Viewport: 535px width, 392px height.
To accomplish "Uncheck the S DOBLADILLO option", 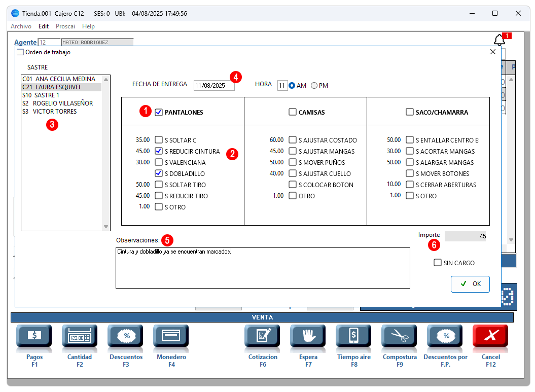I will (x=159, y=173).
